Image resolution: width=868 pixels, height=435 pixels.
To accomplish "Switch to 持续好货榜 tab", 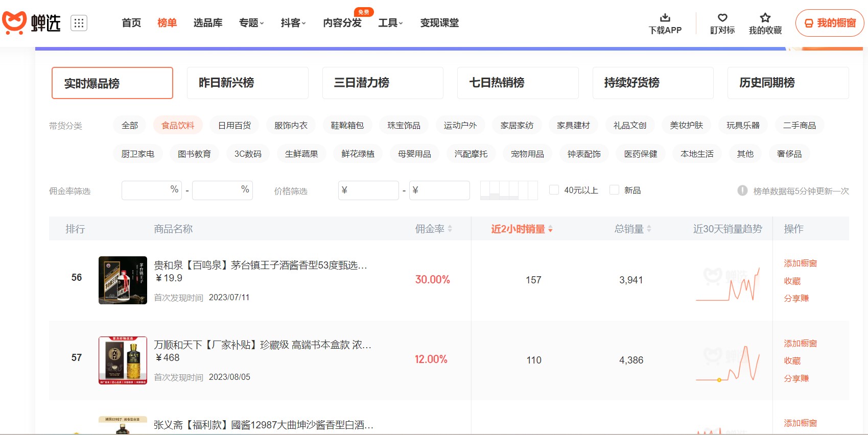I will [653, 83].
